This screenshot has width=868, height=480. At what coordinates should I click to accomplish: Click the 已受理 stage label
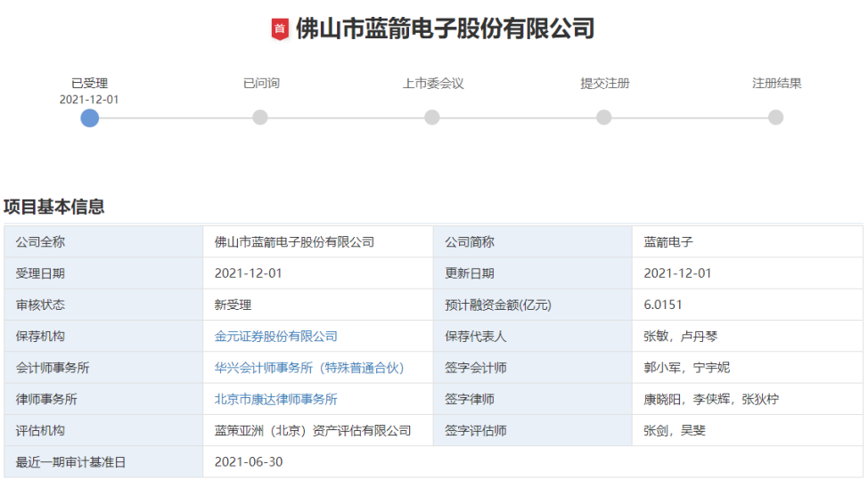[90, 84]
